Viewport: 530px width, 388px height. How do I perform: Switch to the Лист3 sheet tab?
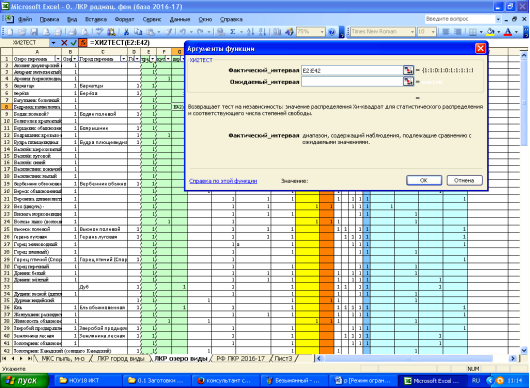[x=283, y=358]
